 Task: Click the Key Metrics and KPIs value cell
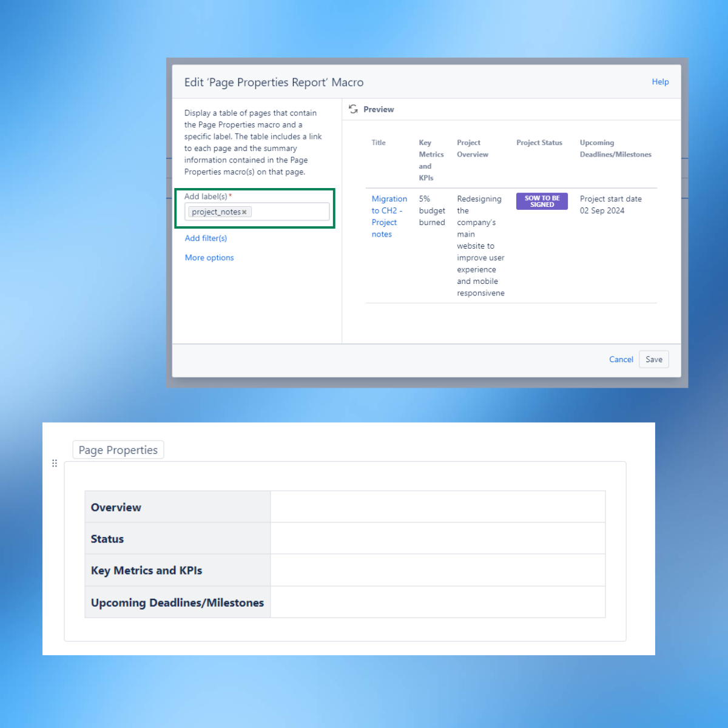(437, 570)
